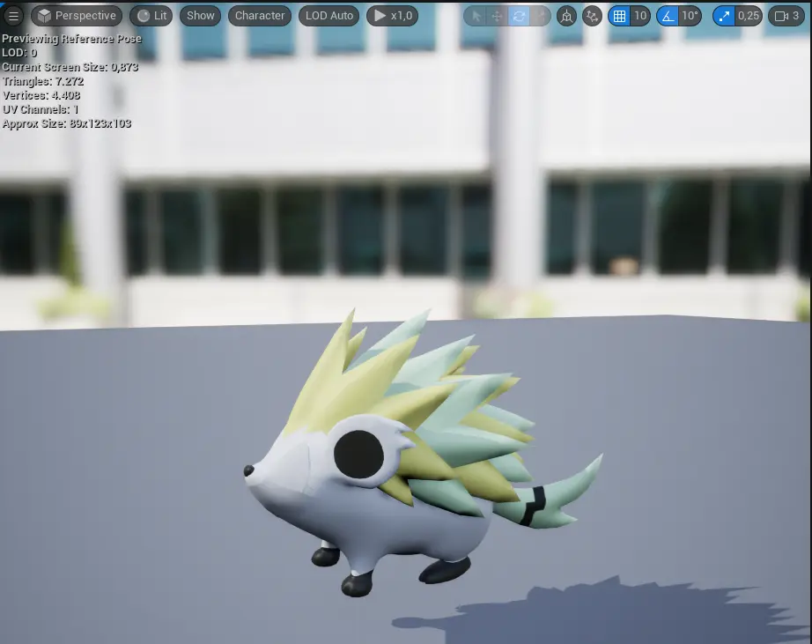Viewport: 812px width, 644px height.
Task: Open the grid snap value 10 dropdown
Action: point(640,17)
